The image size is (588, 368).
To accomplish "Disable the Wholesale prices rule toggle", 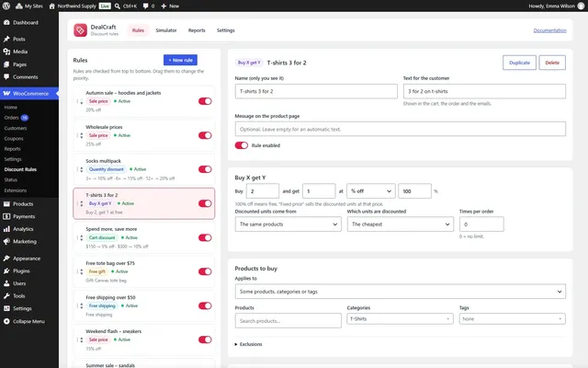I will [205, 135].
